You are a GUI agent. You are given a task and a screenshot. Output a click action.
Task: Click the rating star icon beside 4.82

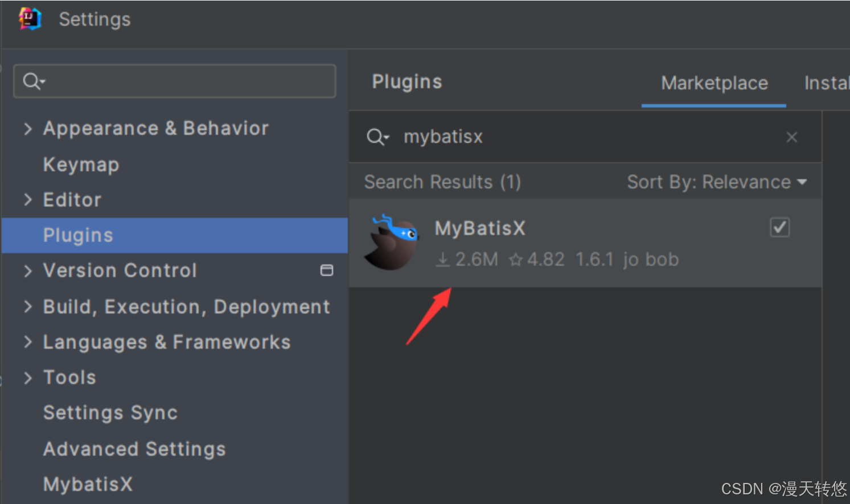[516, 260]
